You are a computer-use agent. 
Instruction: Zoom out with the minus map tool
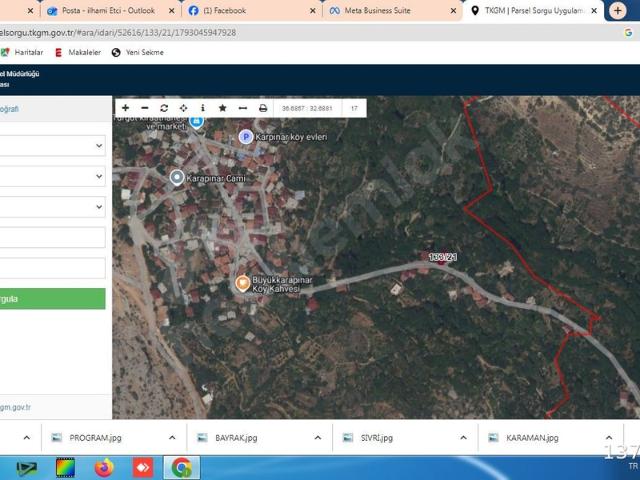click(144, 108)
